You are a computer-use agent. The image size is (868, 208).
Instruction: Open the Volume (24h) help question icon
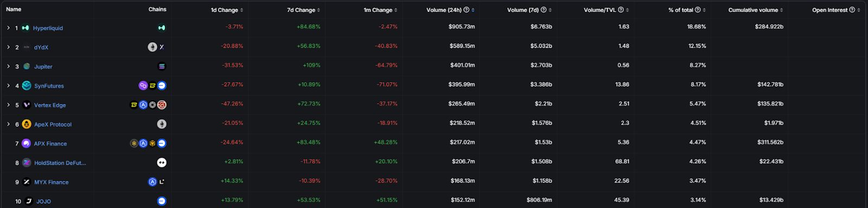pyautogui.click(x=467, y=10)
